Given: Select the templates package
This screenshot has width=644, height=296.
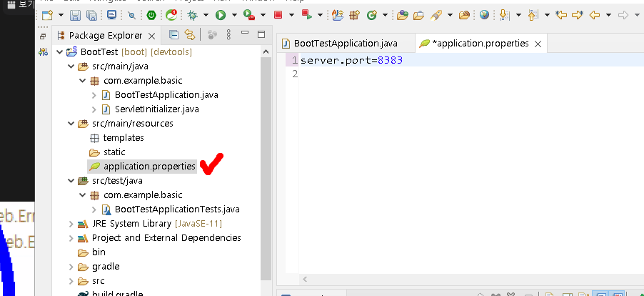Looking at the screenshot, I should pos(124,138).
